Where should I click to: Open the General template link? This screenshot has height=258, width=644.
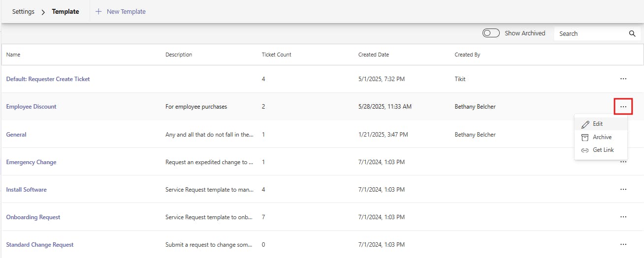[16, 135]
